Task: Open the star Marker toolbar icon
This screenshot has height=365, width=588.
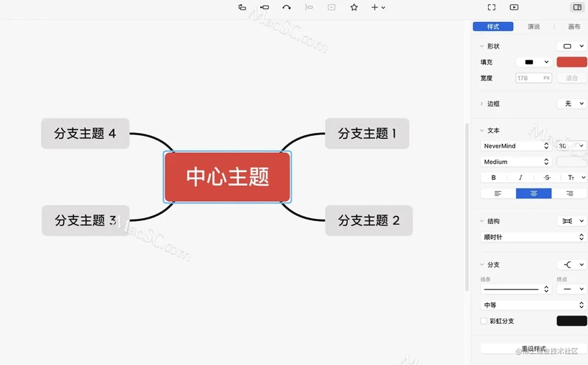Action: click(354, 7)
